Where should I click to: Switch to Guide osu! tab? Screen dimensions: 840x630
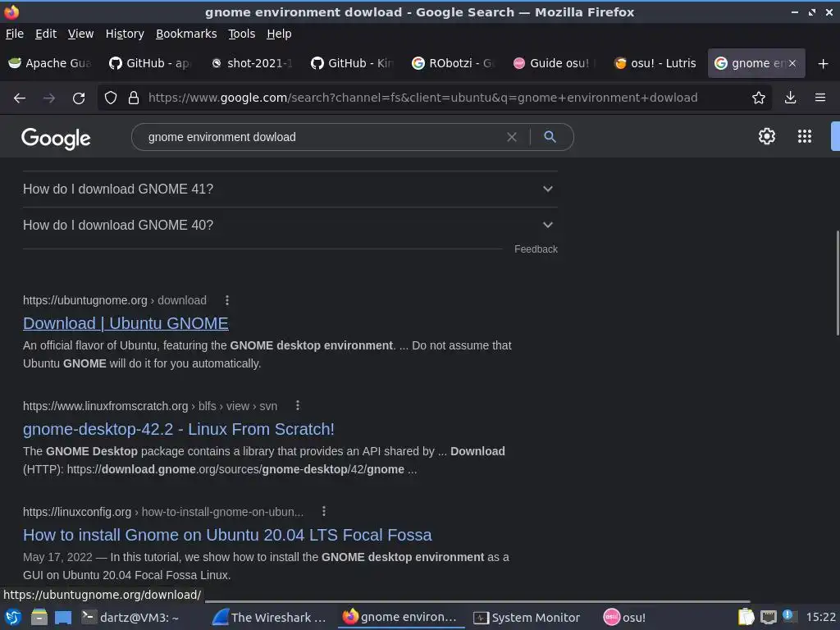[554, 63]
